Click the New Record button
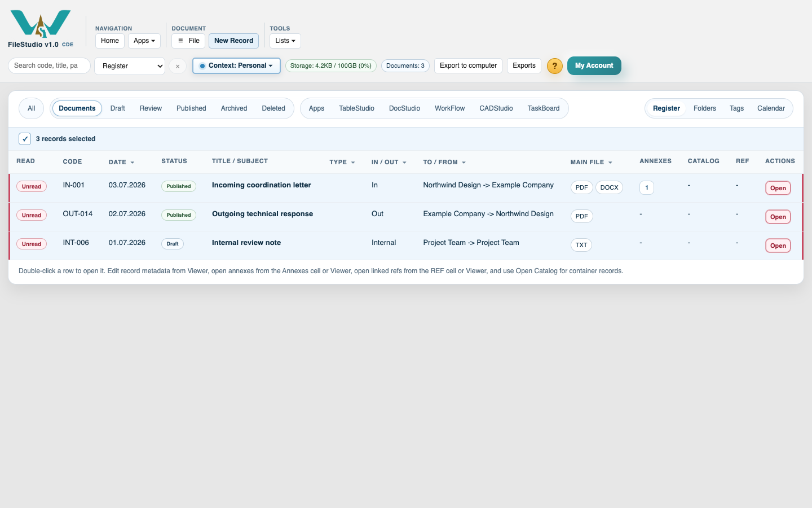812x508 pixels. point(233,41)
